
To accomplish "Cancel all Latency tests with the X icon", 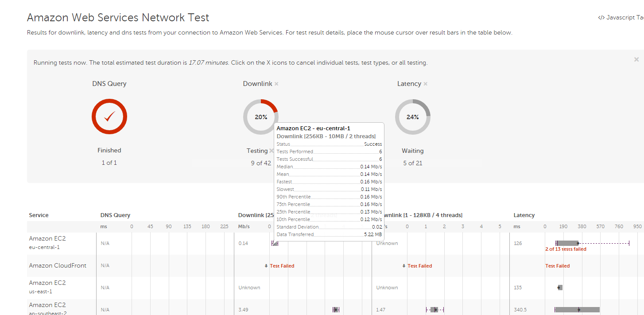I will (x=425, y=84).
